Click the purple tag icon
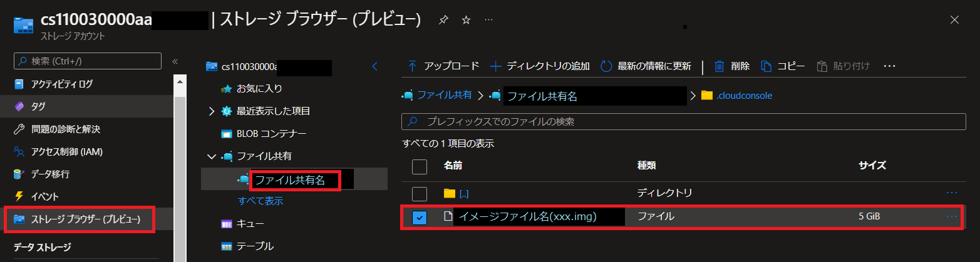This screenshot has height=262, width=980. pyautogui.click(x=19, y=106)
